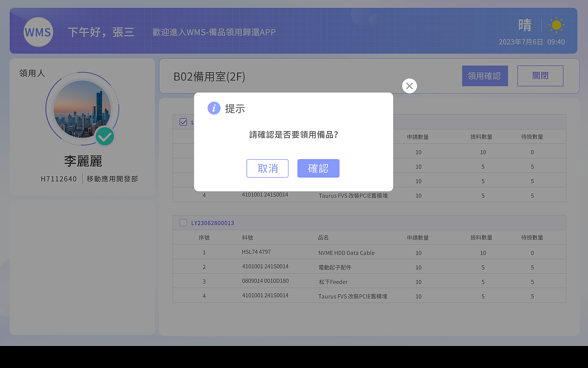
Task: Click the green checkmark badge on the avatar
Action: tap(105, 137)
